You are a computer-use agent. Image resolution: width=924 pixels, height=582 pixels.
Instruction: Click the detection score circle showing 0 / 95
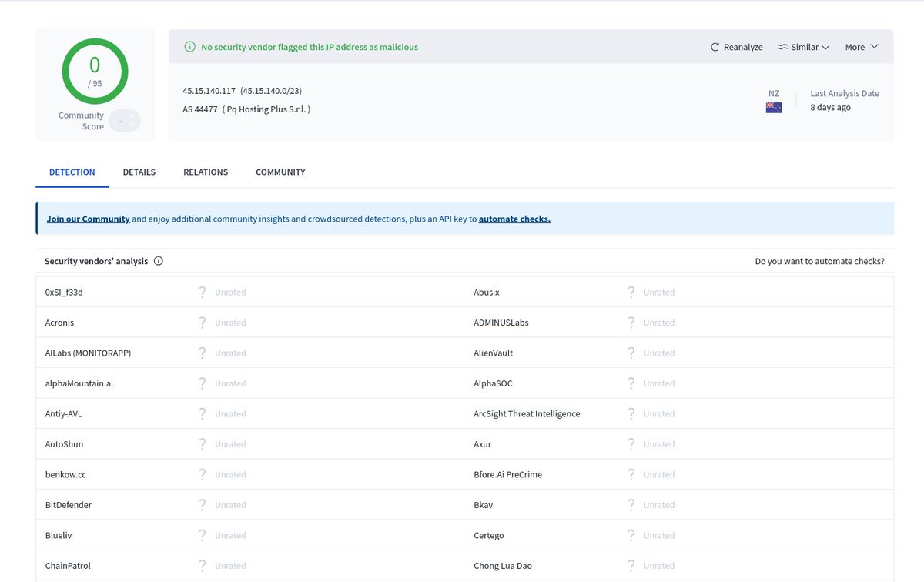click(x=95, y=71)
